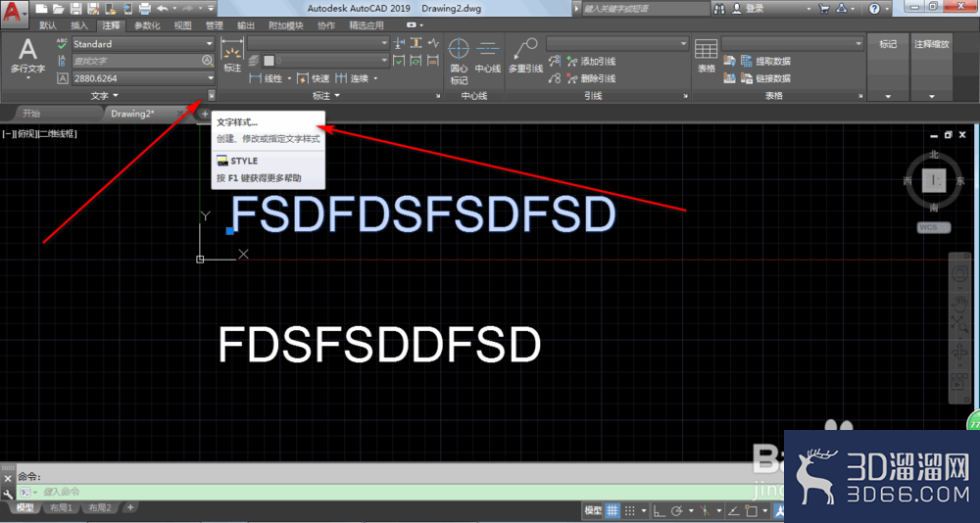Toggle the grid display in status bar

[613, 510]
